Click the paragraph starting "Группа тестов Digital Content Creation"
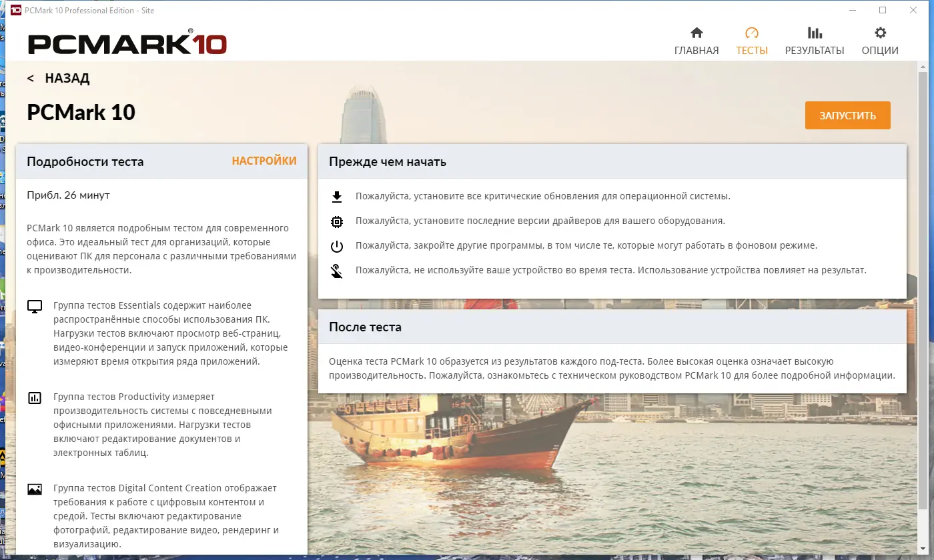Screen dimensions: 934x560 click(167, 517)
